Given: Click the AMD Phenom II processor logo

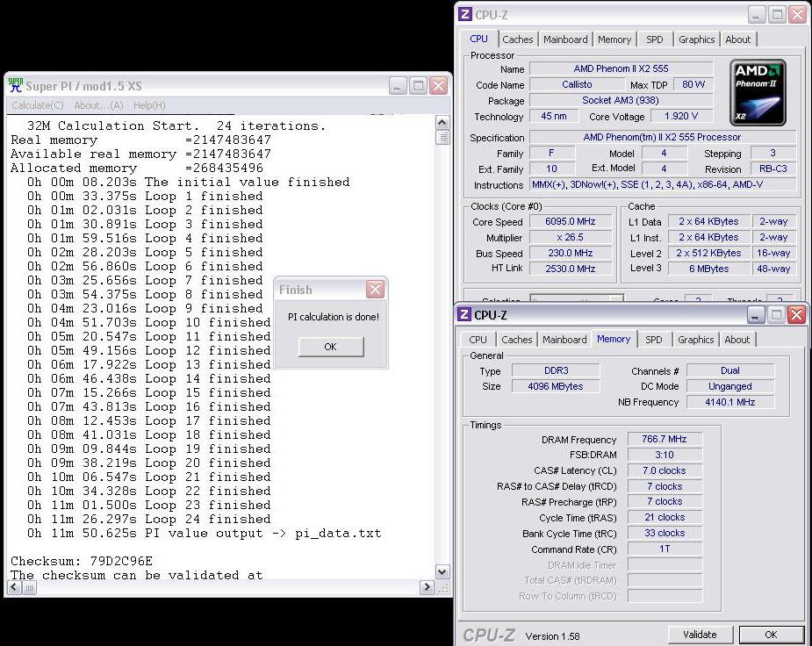Looking at the screenshot, I should coord(758,93).
